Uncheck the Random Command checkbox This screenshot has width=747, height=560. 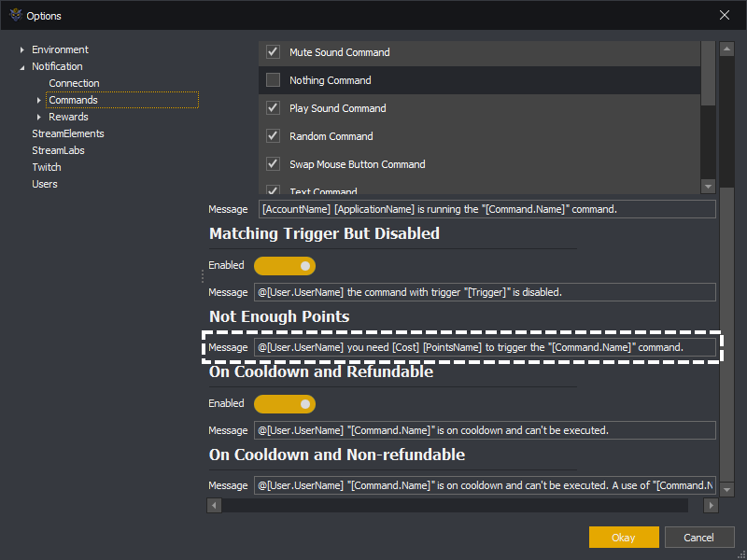(x=273, y=135)
